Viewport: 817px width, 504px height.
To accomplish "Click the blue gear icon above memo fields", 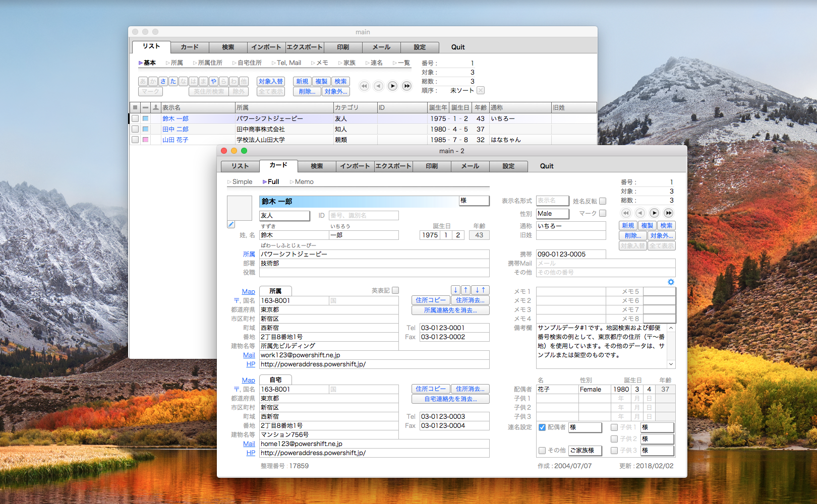I will (671, 282).
